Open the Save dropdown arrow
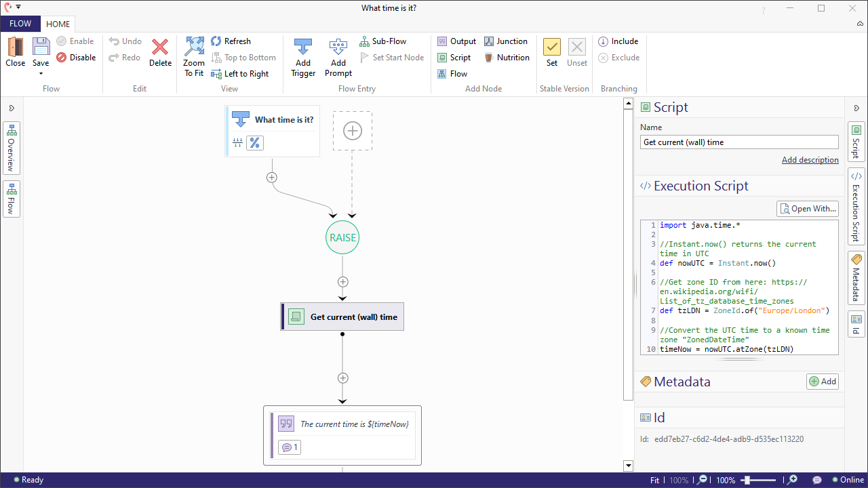 pos(41,73)
